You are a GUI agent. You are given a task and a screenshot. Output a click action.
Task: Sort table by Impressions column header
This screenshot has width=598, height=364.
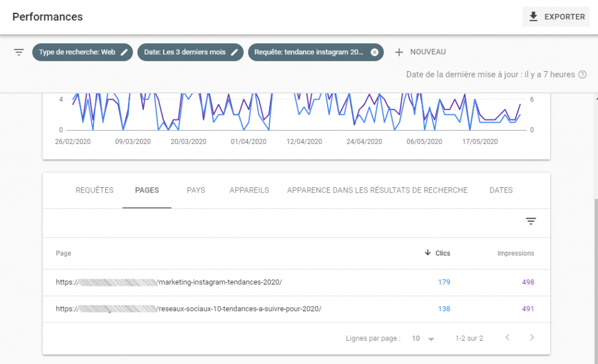coord(515,253)
